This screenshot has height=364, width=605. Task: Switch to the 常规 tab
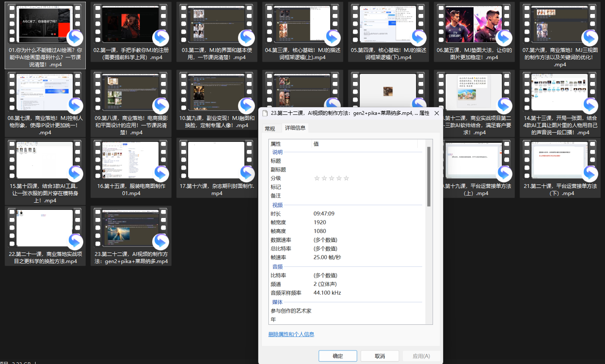click(x=270, y=128)
